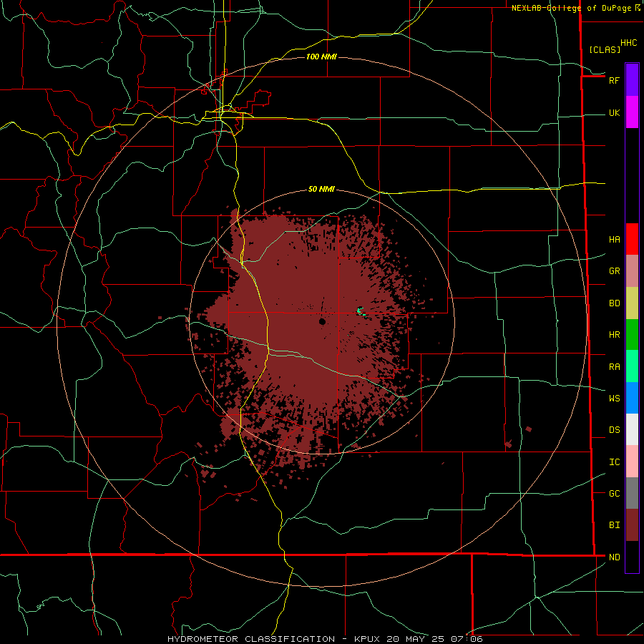Viewport: 644px width, 644px height.
Task: Click the GR salmon legend swatch
Action: pos(632,271)
